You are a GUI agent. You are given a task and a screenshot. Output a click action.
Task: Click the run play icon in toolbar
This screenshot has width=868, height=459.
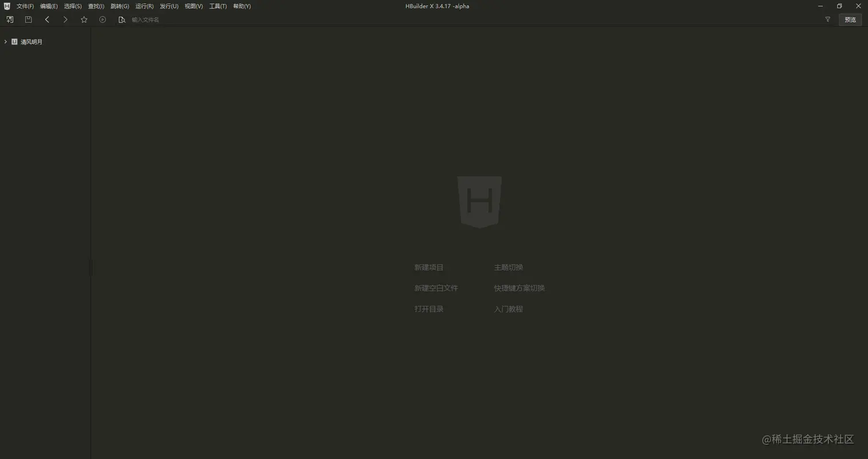coord(103,20)
